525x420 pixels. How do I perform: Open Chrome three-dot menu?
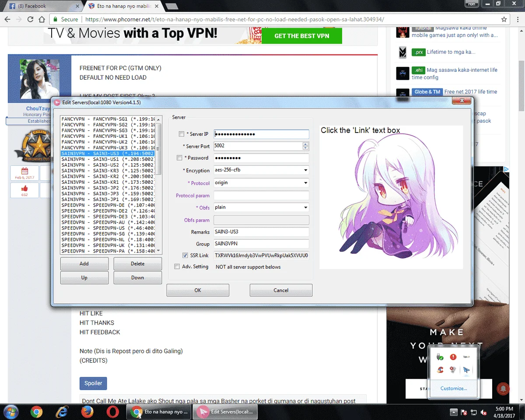(518, 19)
